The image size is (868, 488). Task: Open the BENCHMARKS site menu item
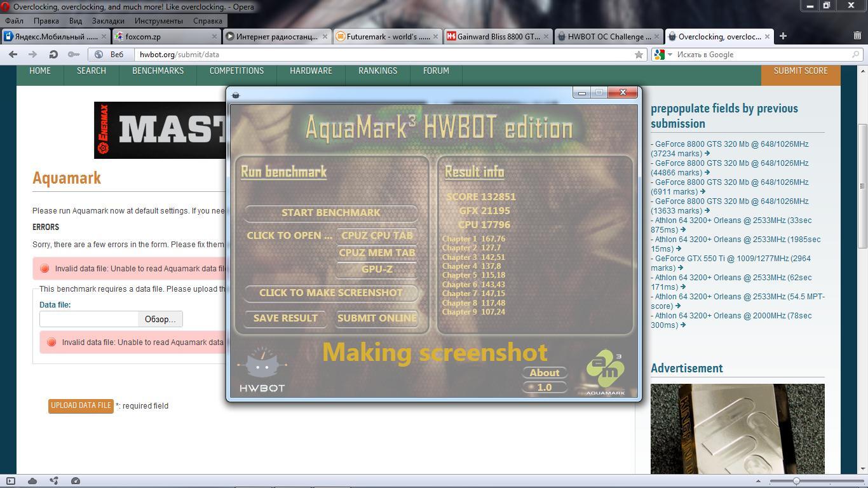coord(158,71)
